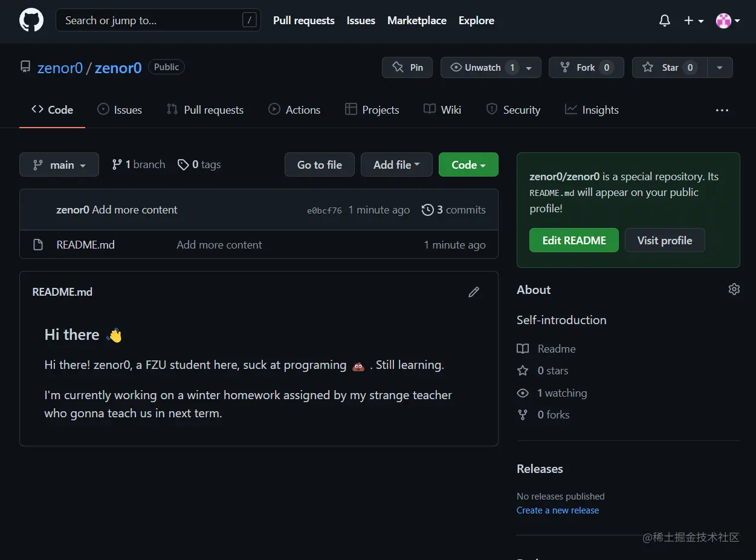Open the zenor0 owner link

click(x=60, y=68)
